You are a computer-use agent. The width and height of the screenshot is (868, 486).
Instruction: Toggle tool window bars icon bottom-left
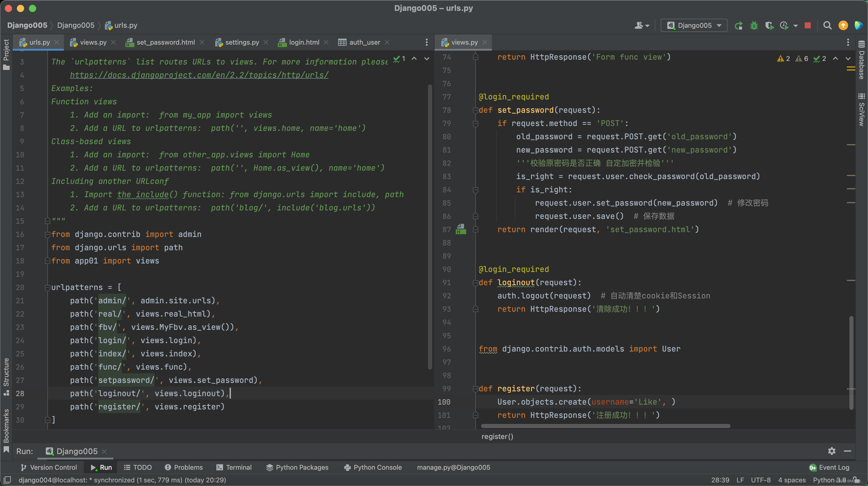click(7, 480)
